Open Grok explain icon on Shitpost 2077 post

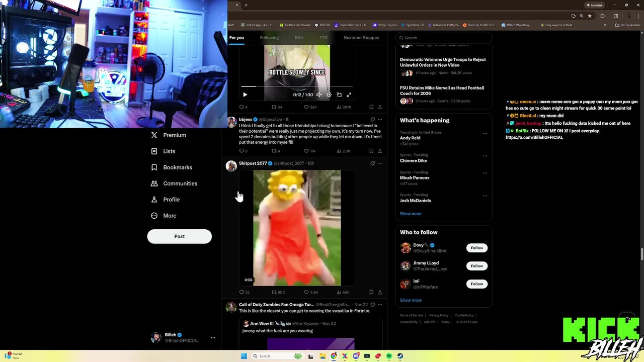click(x=372, y=163)
